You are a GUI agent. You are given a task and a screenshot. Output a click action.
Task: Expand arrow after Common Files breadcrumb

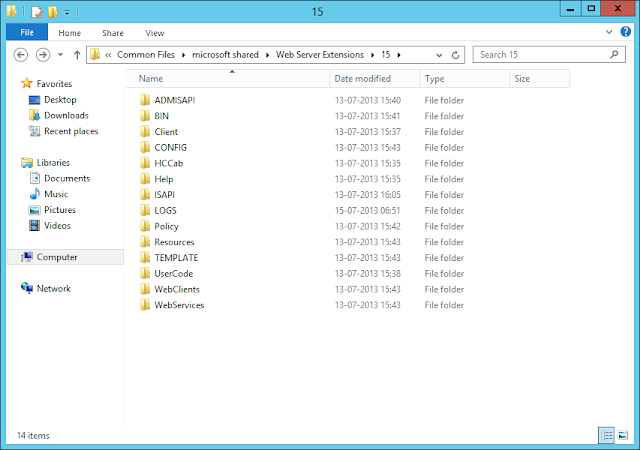coord(183,55)
